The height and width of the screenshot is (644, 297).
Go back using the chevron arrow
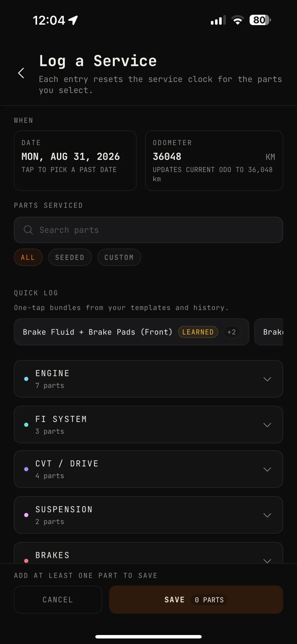point(21,73)
